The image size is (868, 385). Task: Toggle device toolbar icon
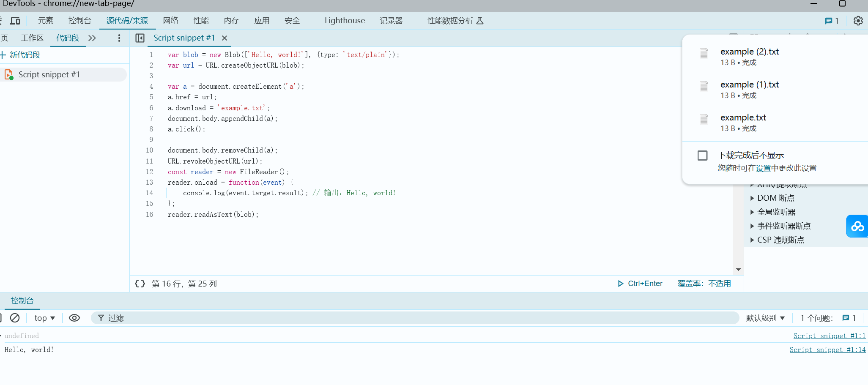(15, 21)
